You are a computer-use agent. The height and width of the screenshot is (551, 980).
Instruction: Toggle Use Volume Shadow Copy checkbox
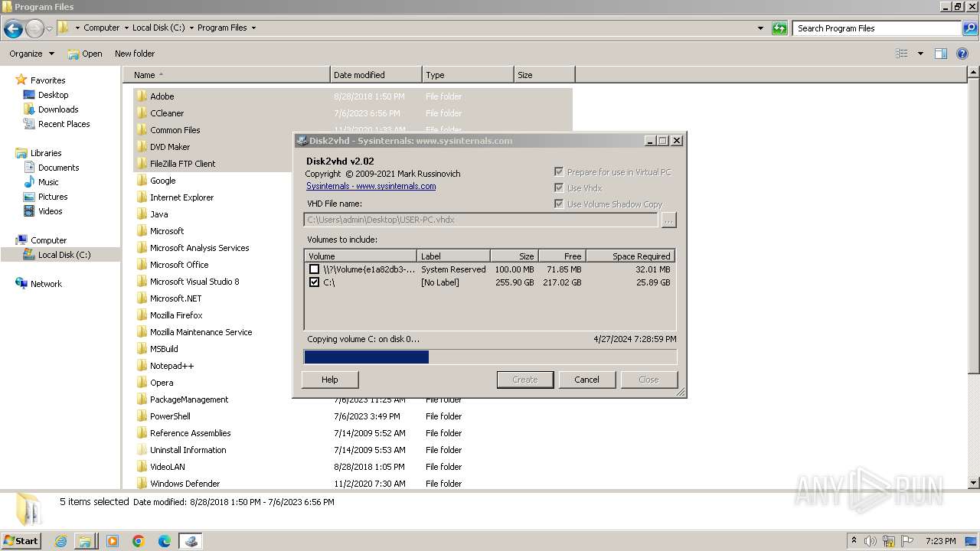pyautogui.click(x=559, y=204)
